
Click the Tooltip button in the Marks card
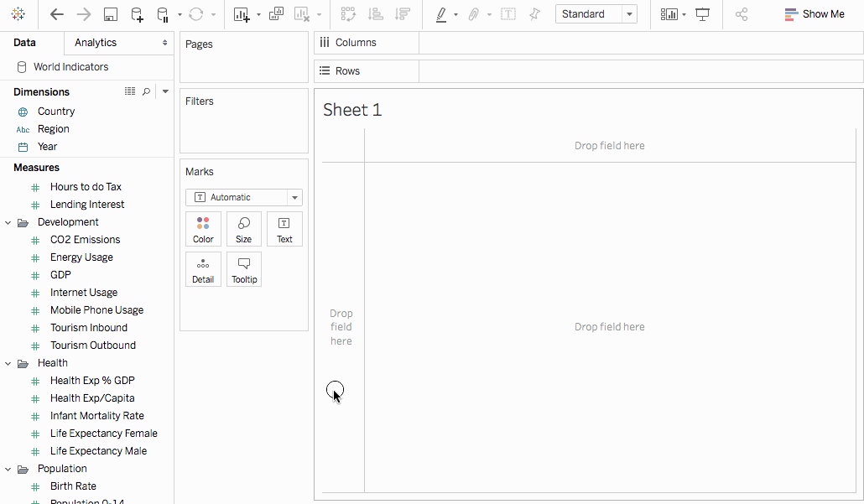[x=243, y=268]
